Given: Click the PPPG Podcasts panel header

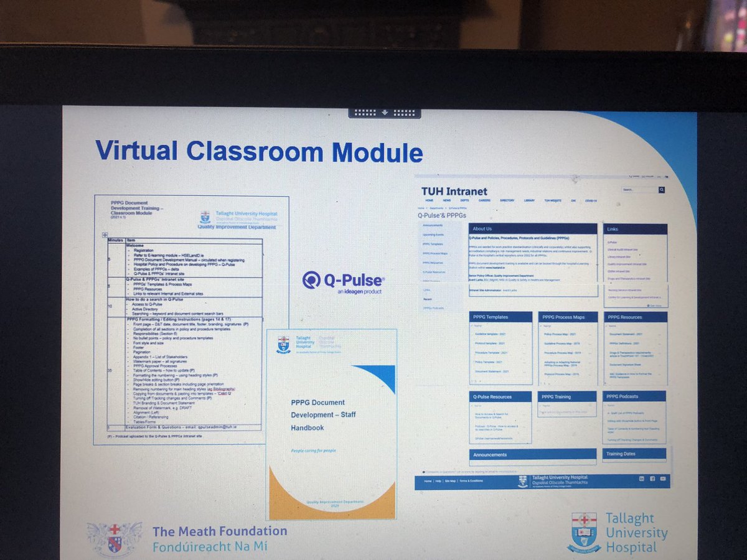Looking at the screenshot, I should tap(634, 396).
